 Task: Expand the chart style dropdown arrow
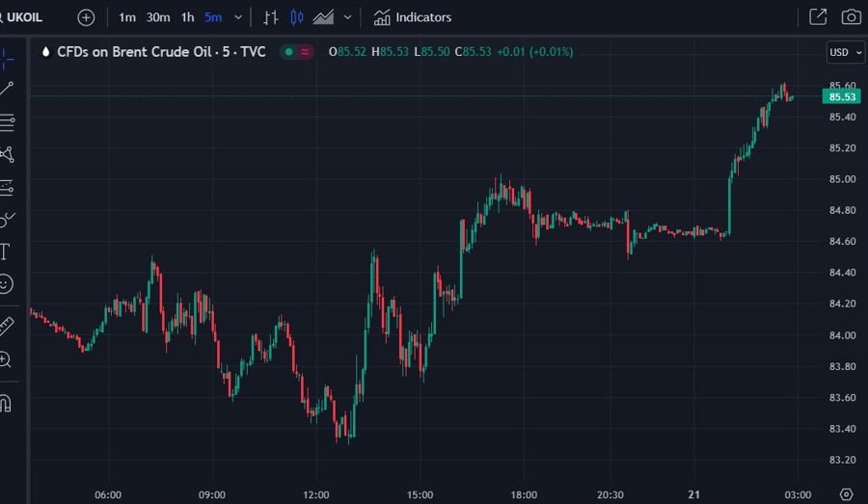(347, 17)
